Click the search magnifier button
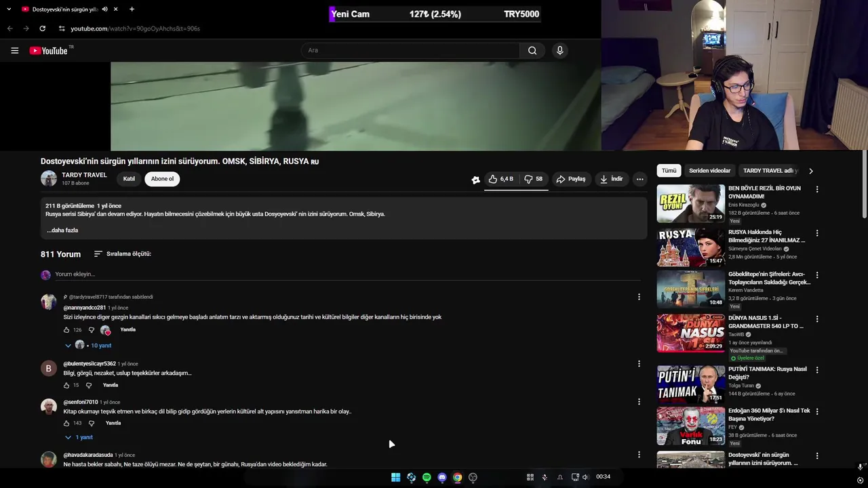The image size is (868, 488). coord(532,50)
